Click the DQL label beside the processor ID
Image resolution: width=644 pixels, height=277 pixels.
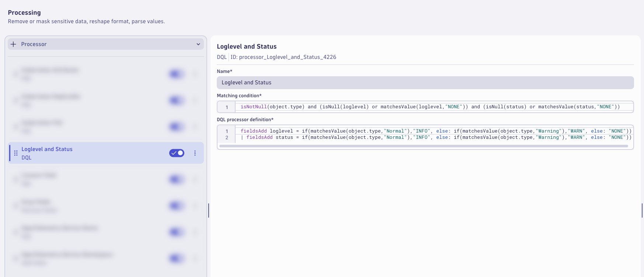coord(222,57)
